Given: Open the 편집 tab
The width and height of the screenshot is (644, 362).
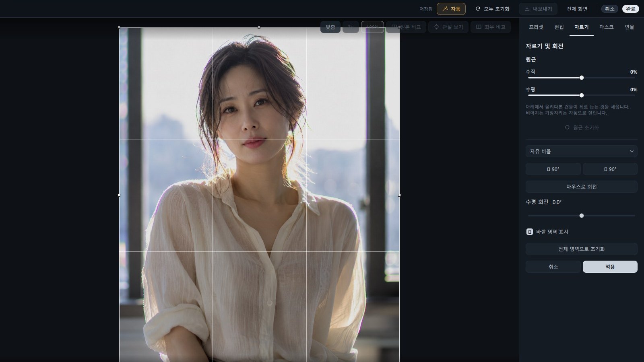Looking at the screenshot, I should (x=559, y=27).
